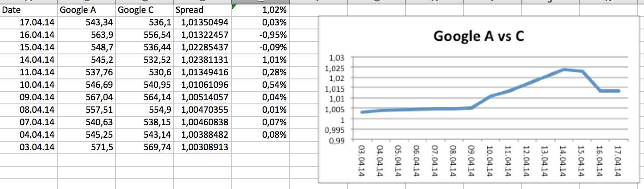Select spread cell 1,01350494
The width and height of the screenshot is (644, 189).
pyautogui.click(x=202, y=22)
